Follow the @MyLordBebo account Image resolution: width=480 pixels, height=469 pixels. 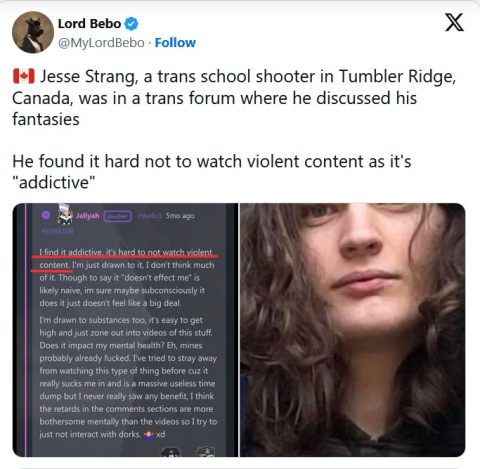point(175,43)
